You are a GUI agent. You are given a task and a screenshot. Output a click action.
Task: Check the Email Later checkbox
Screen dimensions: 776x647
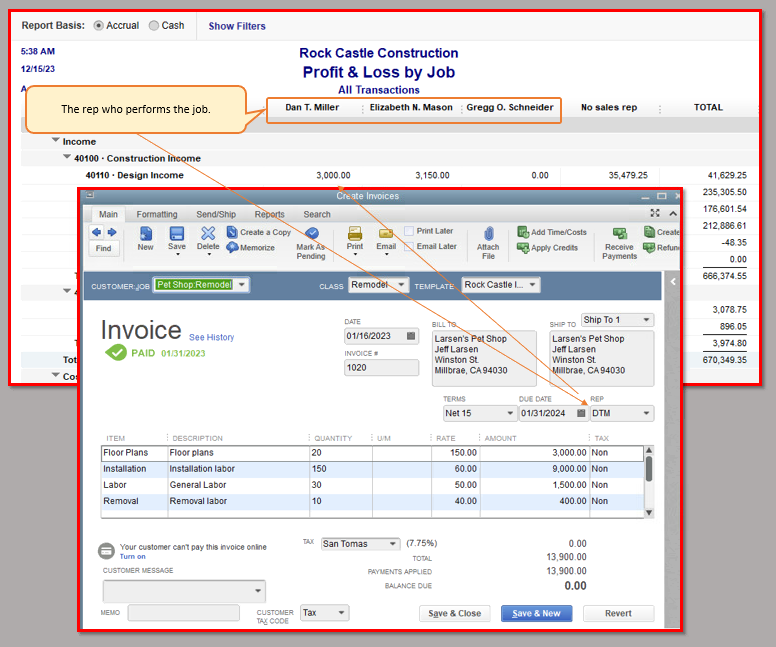pos(409,247)
